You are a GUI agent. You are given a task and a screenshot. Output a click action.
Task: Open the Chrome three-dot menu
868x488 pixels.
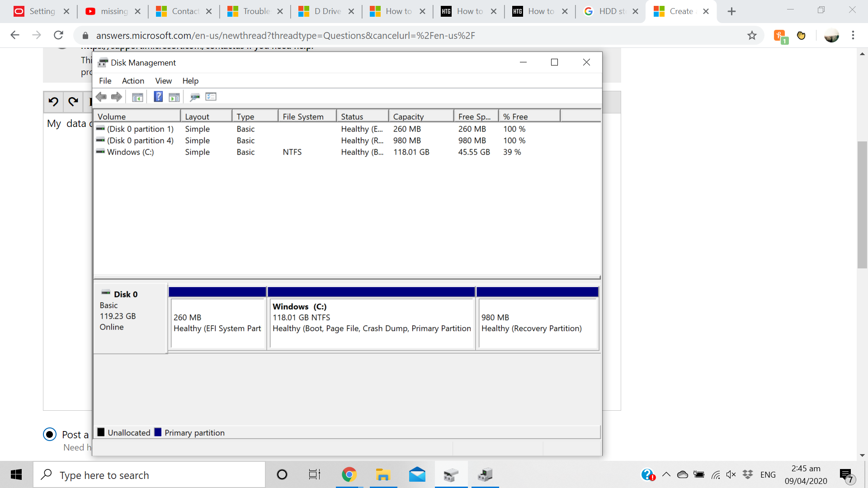(853, 35)
